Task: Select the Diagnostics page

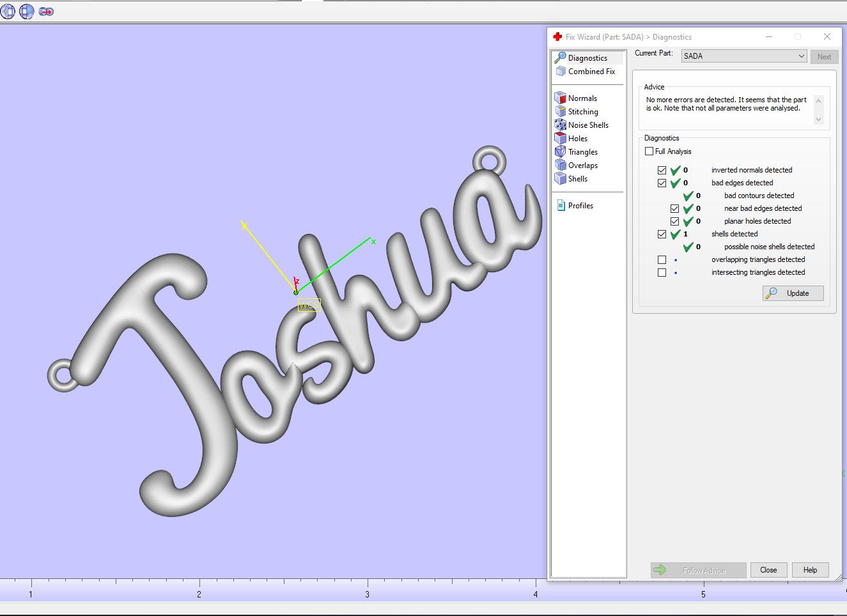Action: point(587,58)
